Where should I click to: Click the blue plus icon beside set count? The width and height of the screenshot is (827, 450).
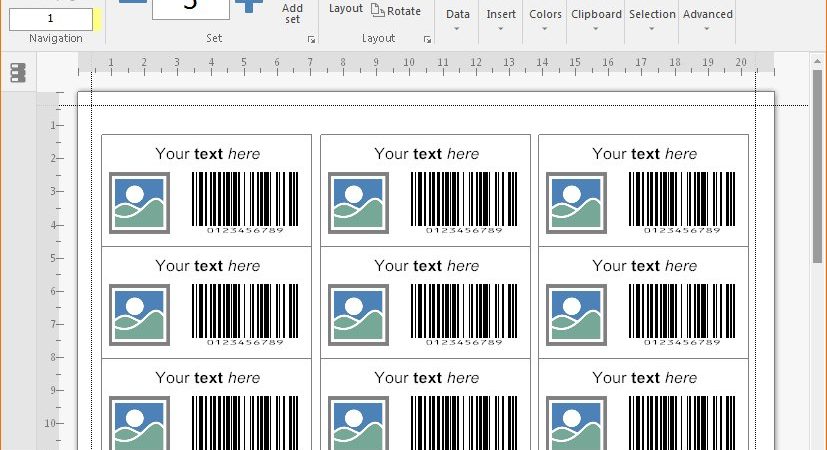click(x=249, y=6)
